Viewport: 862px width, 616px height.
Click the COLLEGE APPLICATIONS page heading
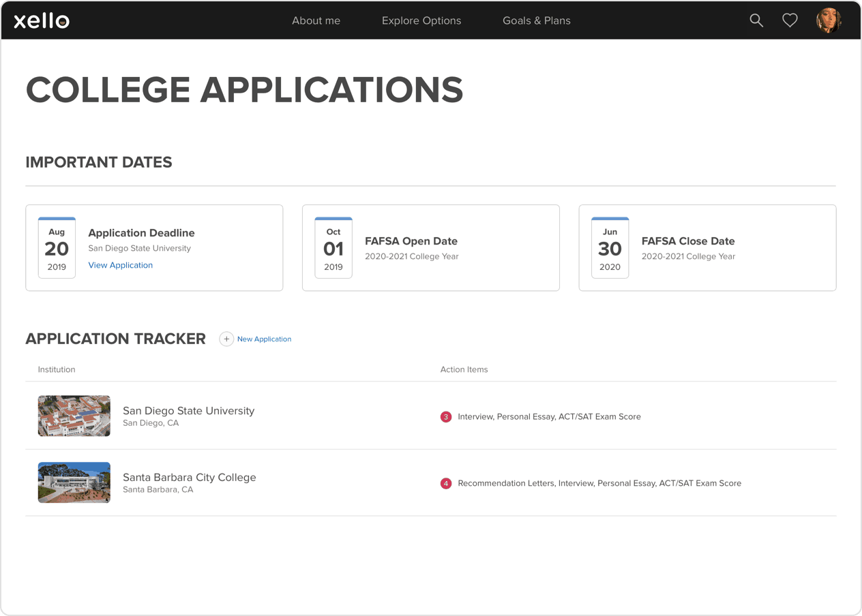pyautogui.click(x=245, y=90)
